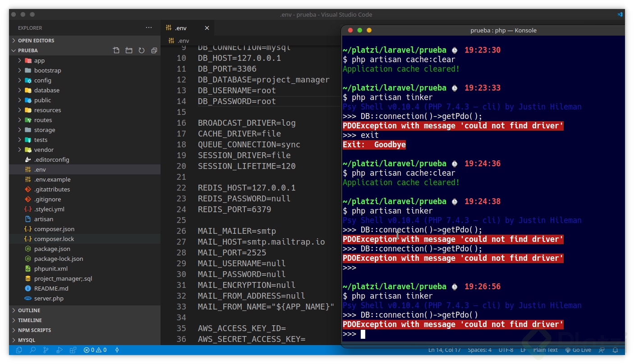Open Run and Debug from status bar icon
This screenshot has width=634, height=364.
click(60, 350)
